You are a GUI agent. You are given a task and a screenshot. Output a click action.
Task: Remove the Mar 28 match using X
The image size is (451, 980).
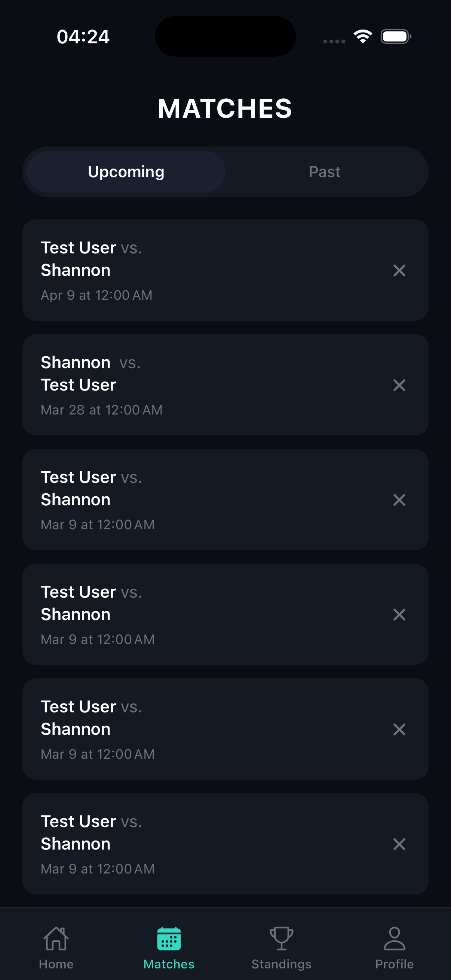pos(399,385)
